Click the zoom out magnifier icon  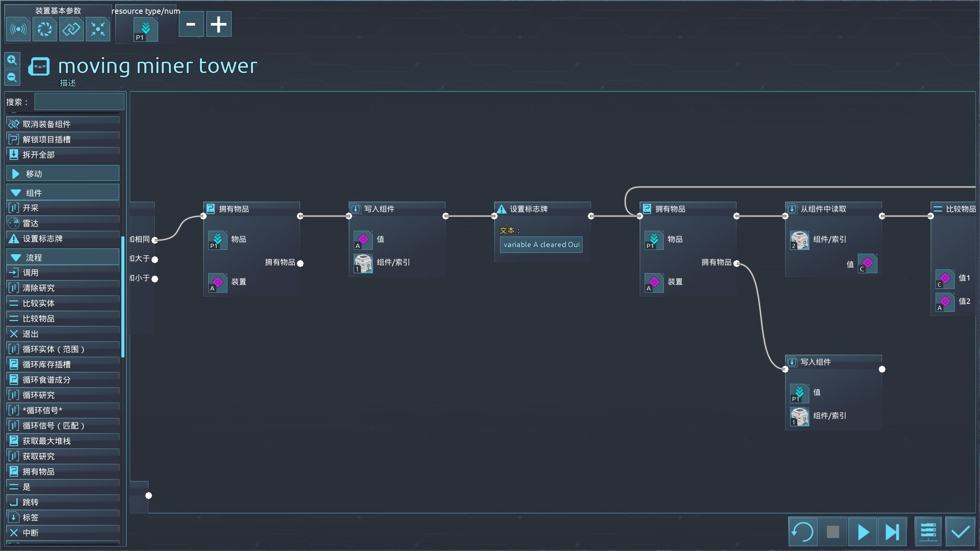(x=12, y=78)
